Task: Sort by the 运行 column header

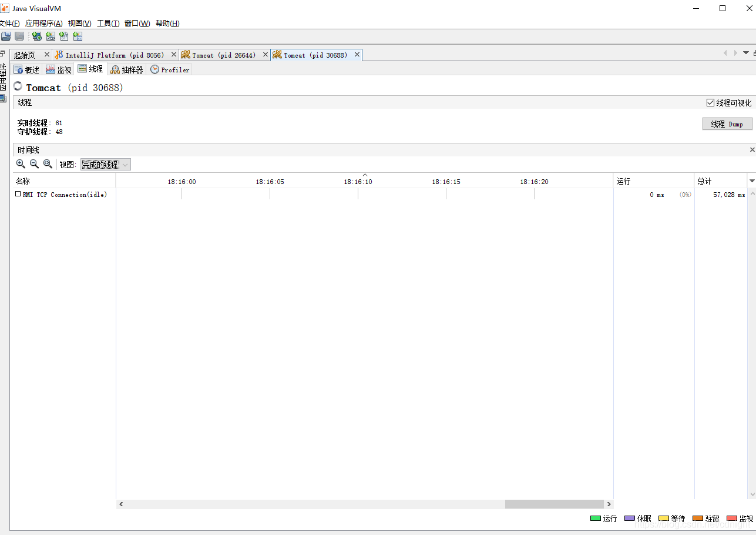Action: coord(654,180)
